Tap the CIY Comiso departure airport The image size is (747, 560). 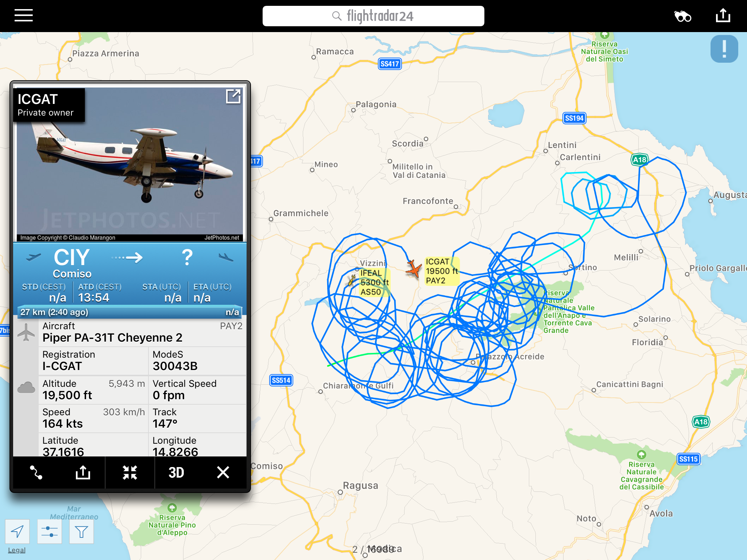point(72,263)
